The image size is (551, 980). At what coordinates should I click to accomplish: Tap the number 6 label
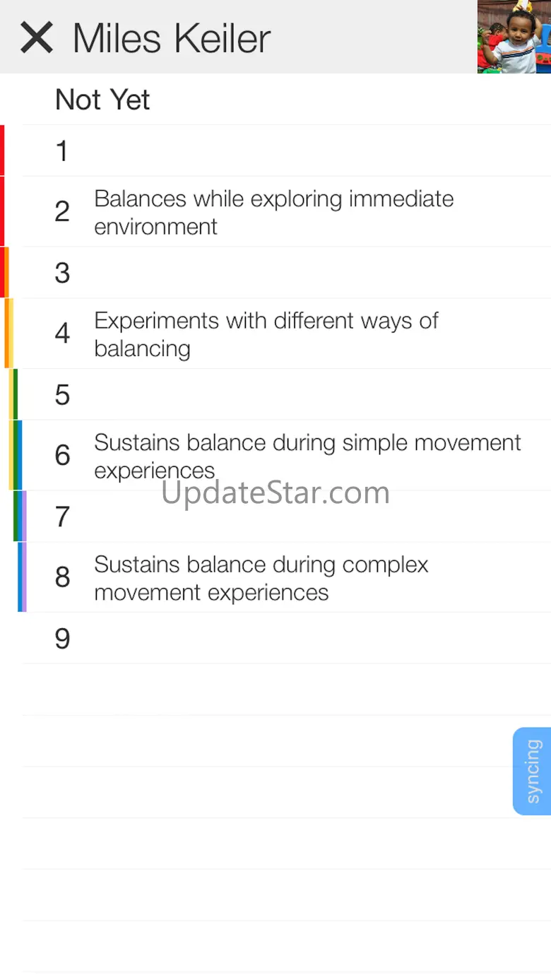pyautogui.click(x=62, y=456)
